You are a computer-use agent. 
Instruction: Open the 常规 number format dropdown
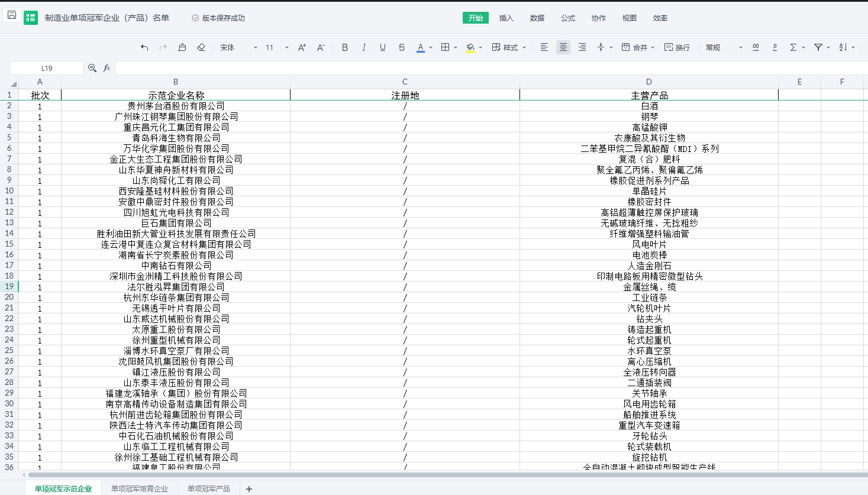click(x=724, y=47)
